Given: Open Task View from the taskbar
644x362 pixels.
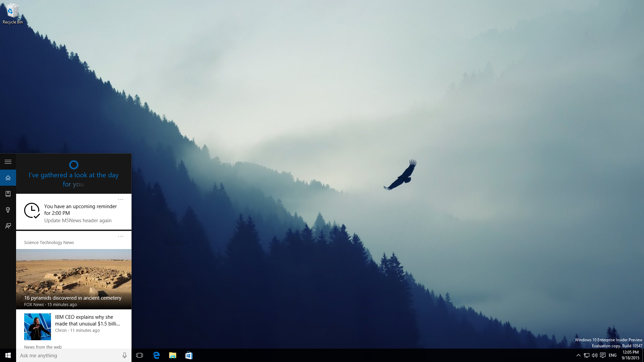Looking at the screenshot, I should [x=140, y=355].
